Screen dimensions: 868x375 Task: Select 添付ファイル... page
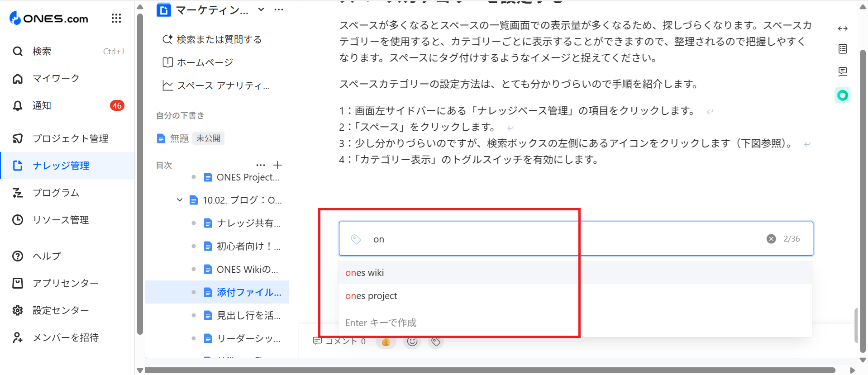click(x=217, y=292)
